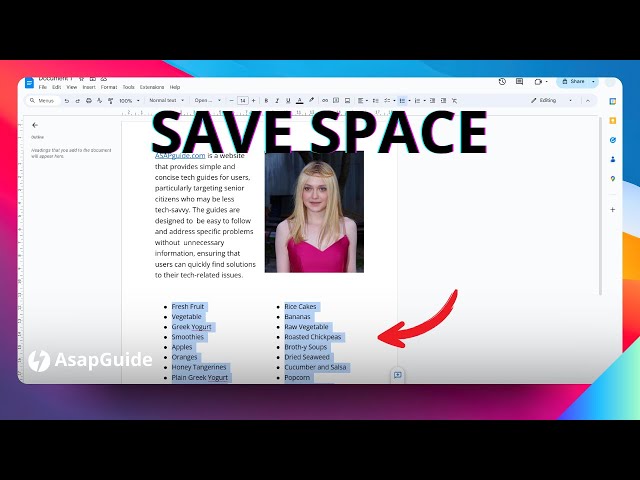Clear formatting

[454, 100]
